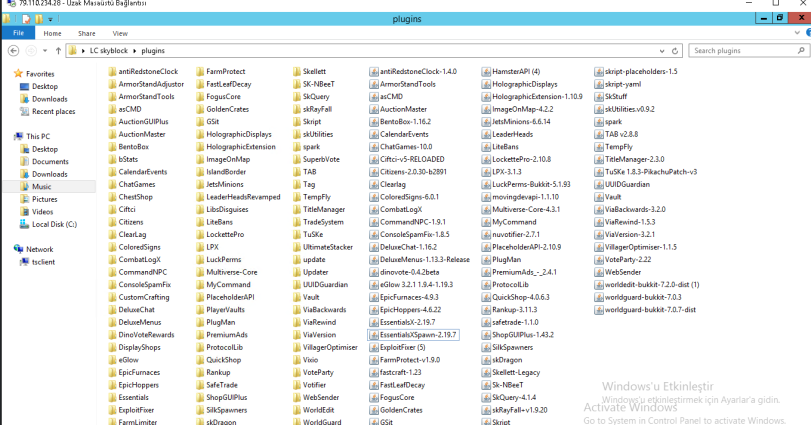Viewport: 811px width, 425px height.
Task: Select the CustomCrafting folder name
Action: pyautogui.click(x=144, y=297)
